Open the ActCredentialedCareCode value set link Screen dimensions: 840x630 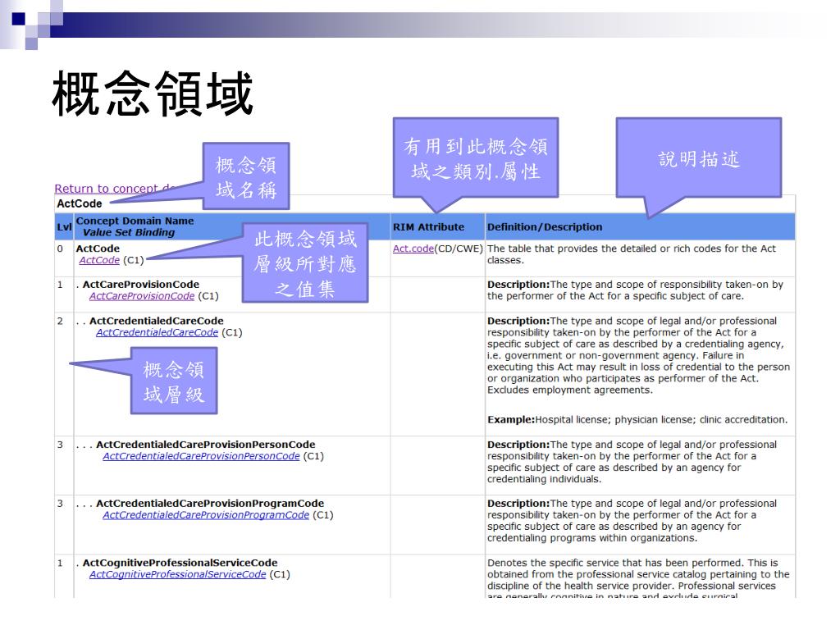(x=157, y=332)
